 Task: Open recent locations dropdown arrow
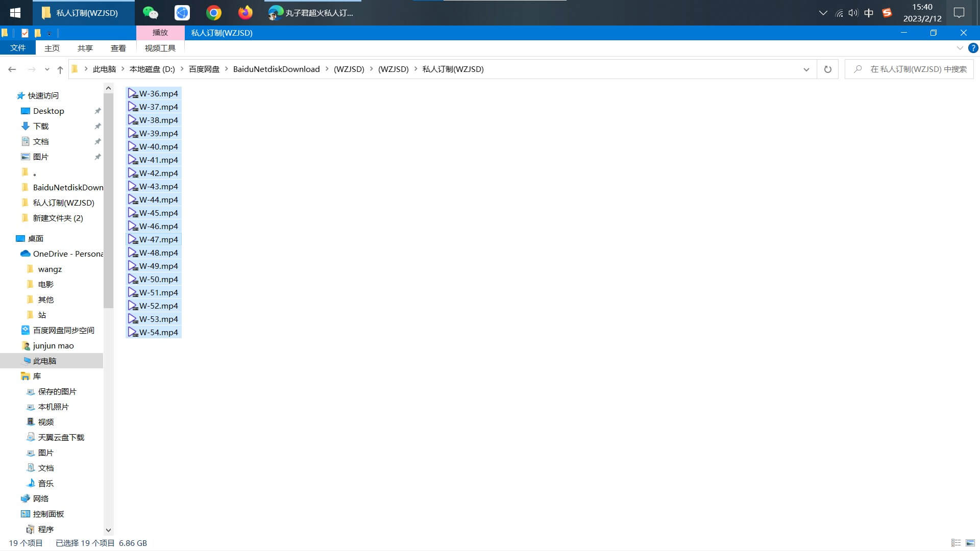[x=47, y=69]
